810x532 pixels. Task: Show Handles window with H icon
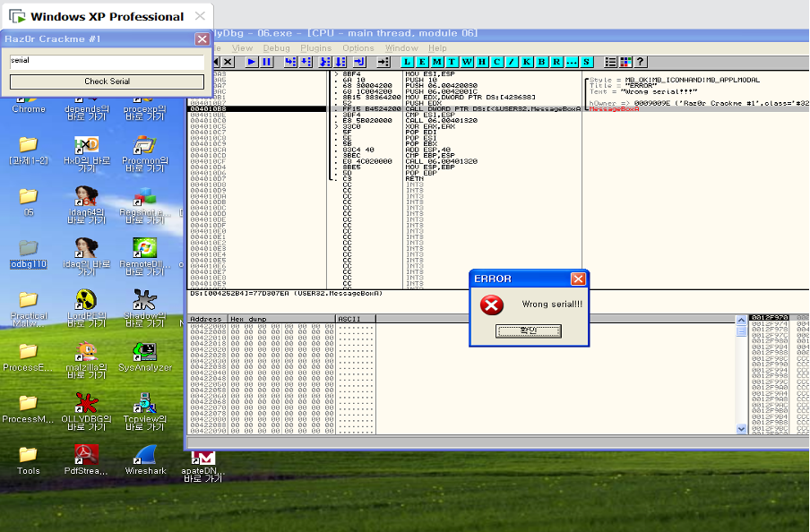[482, 62]
